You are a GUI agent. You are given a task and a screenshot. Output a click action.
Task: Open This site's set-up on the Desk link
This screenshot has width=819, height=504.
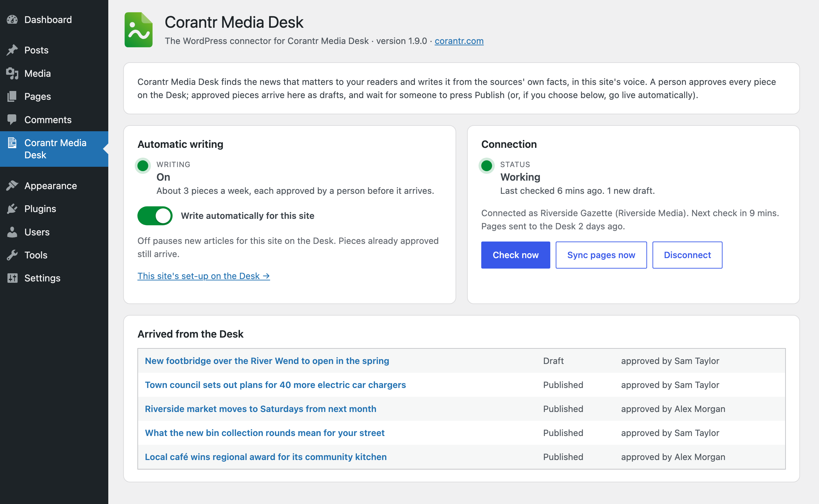(203, 276)
